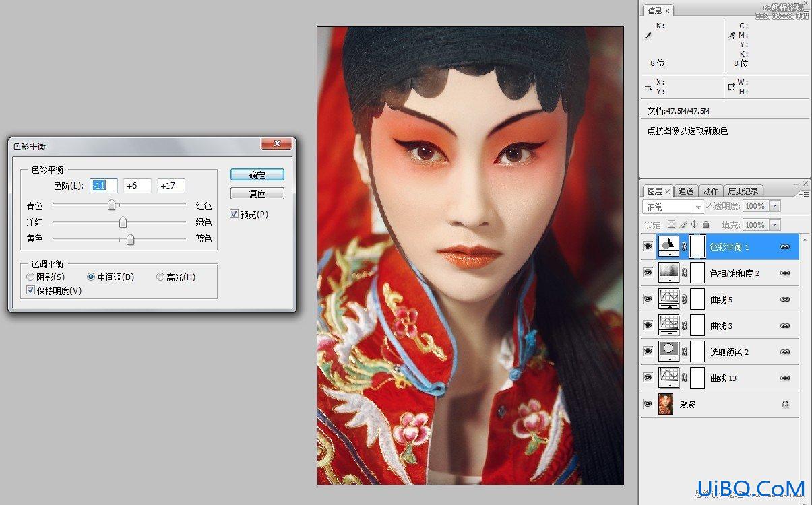Image resolution: width=812 pixels, height=505 pixels.
Task: Click the 色相/饱和度 2 adjustment thumbnail icon
Action: coord(668,273)
